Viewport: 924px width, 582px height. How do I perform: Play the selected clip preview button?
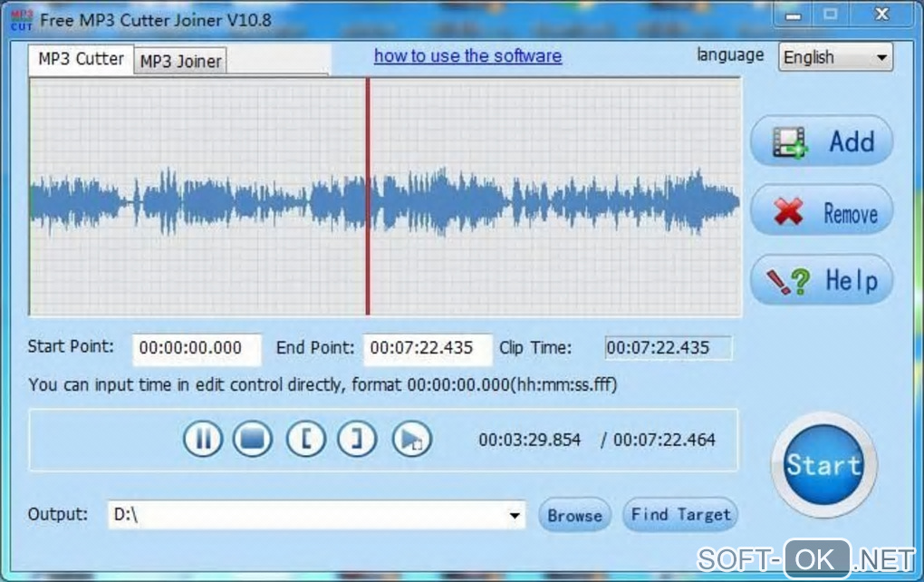coord(411,439)
